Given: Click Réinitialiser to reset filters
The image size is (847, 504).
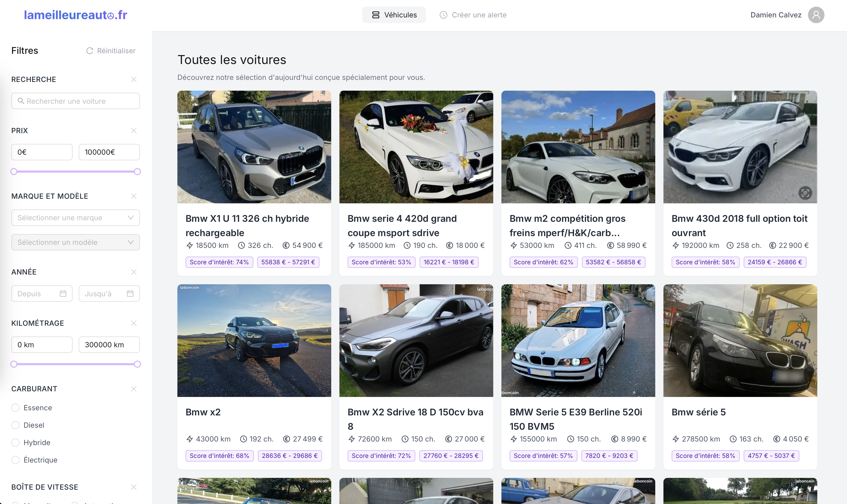Looking at the screenshot, I should tap(111, 51).
